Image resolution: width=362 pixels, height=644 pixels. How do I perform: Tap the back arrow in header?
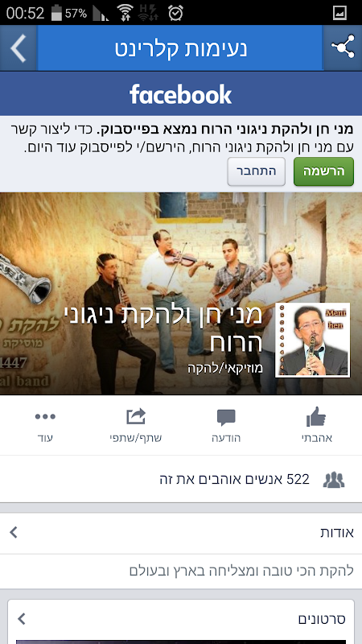point(19,48)
